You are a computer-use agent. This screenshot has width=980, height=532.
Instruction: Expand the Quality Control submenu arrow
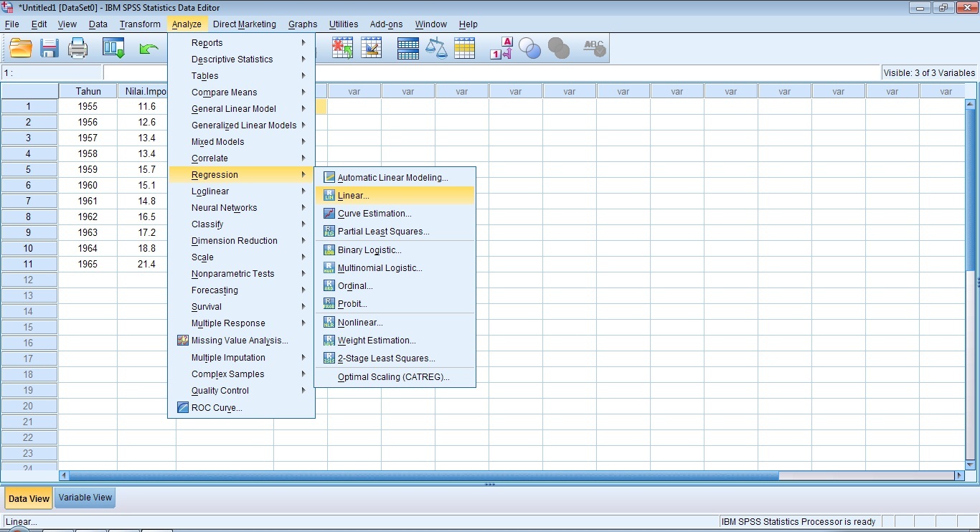(304, 391)
